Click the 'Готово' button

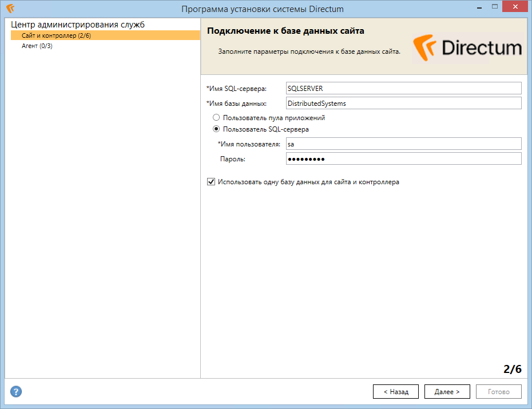pos(499,392)
